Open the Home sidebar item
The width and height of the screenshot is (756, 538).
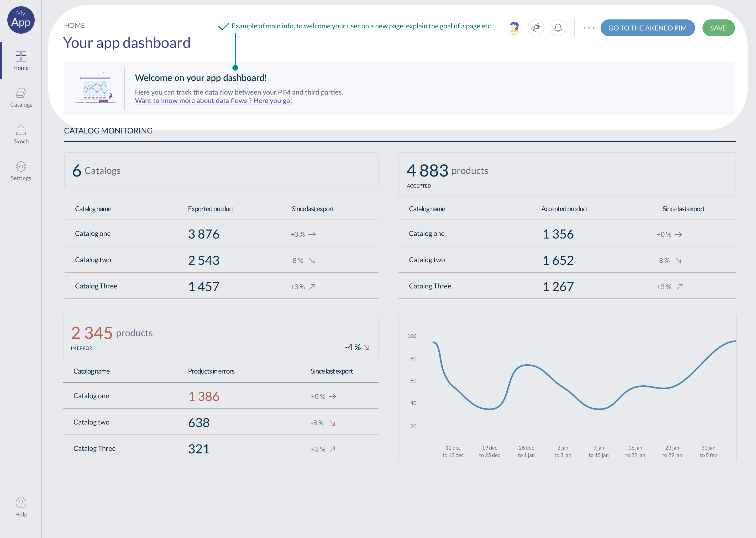(x=21, y=60)
